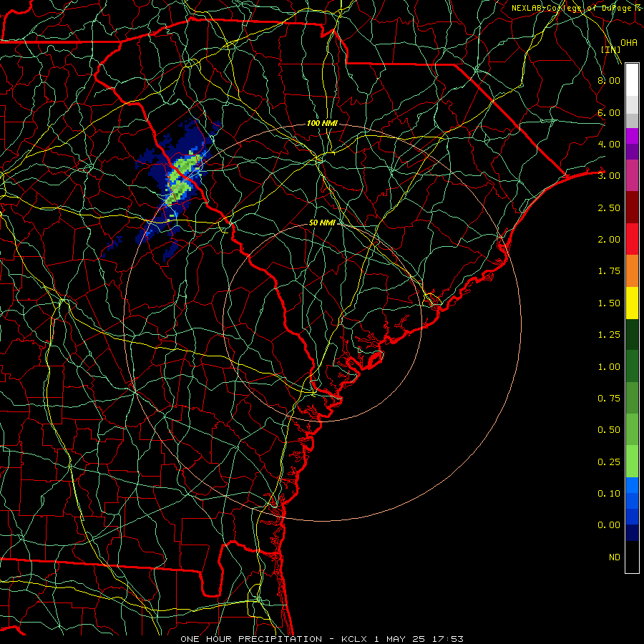Click the 50 NMI range ring label
The width and height of the screenshot is (644, 644).
click(x=322, y=223)
